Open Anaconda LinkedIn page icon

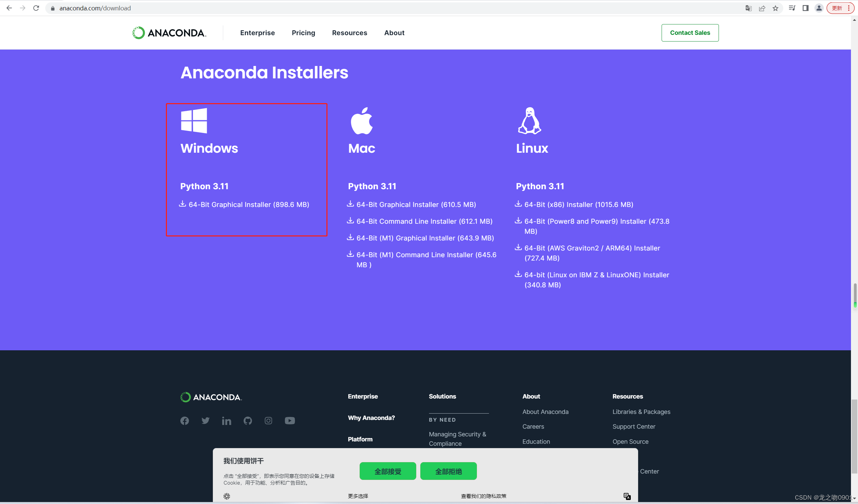click(227, 421)
